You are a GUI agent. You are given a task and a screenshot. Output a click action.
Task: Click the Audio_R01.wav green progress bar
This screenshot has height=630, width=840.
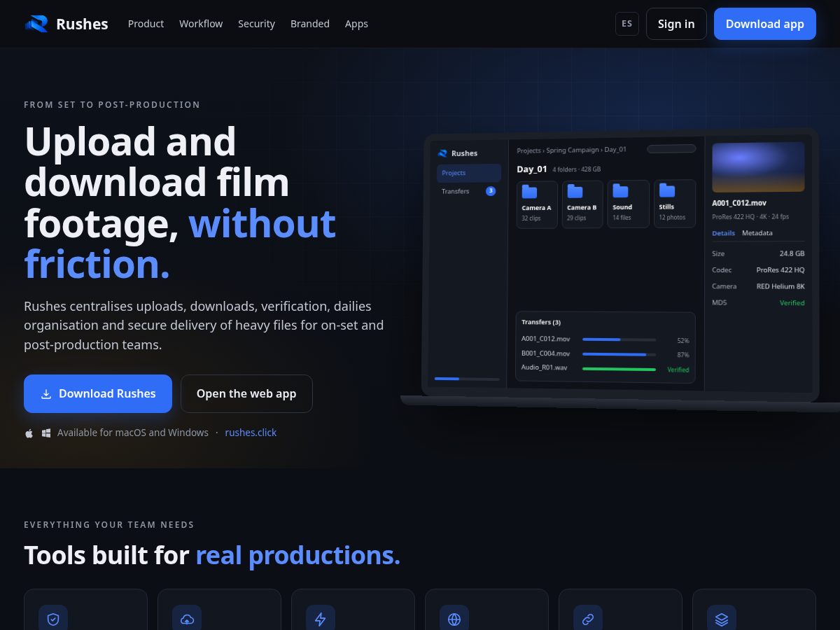pos(619,369)
